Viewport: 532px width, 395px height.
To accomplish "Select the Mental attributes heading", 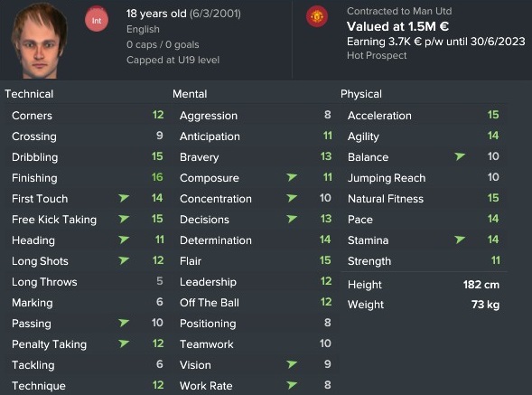I will tap(190, 94).
